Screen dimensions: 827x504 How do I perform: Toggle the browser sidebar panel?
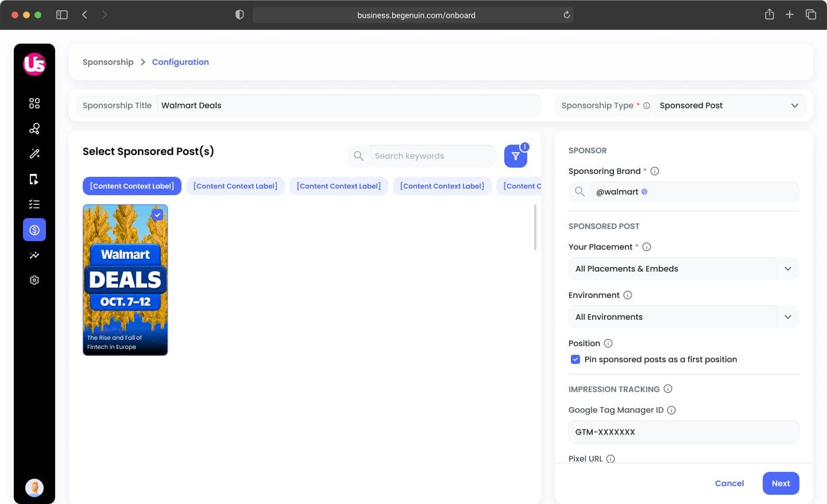coord(62,15)
